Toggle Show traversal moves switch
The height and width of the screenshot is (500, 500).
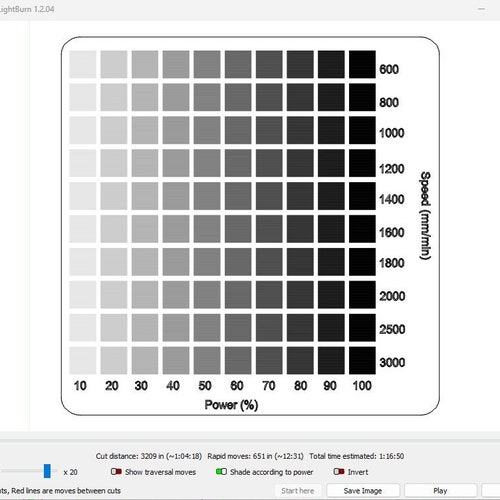tap(116, 472)
